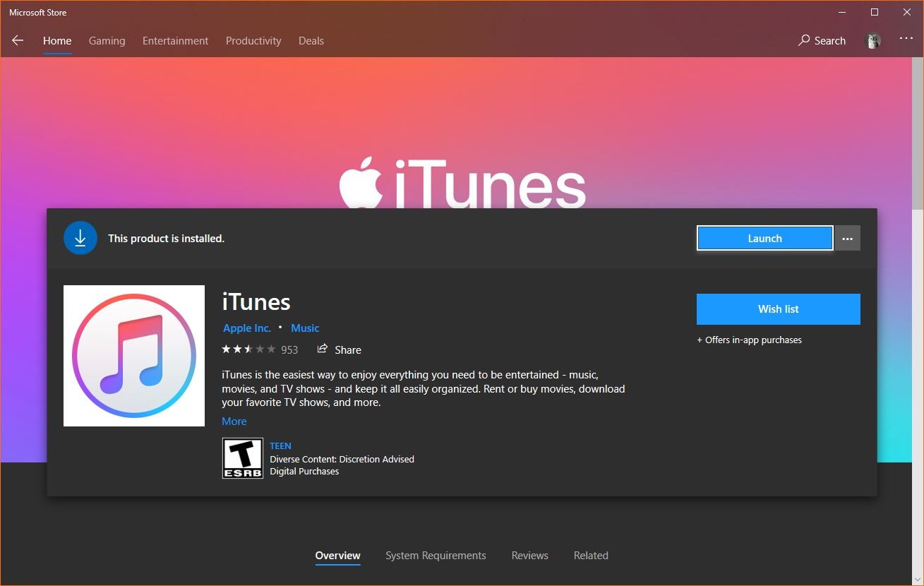924x586 pixels.
Task: Click 'Digital Purchases' rating descriptor
Action: pos(304,472)
